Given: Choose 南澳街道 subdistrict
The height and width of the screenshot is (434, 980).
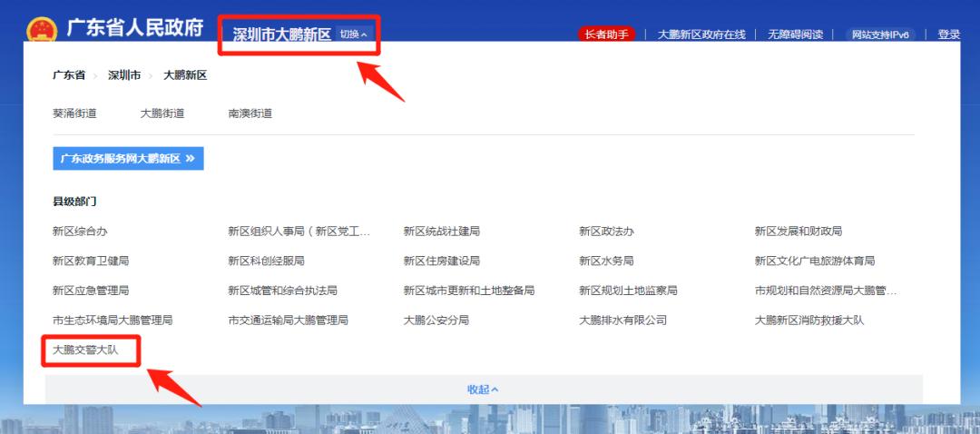Looking at the screenshot, I should pyautogui.click(x=250, y=113).
